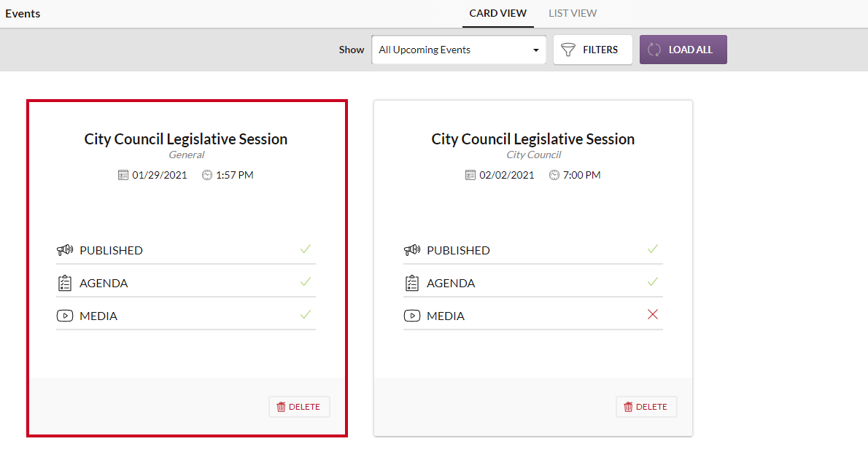868x452 pixels.
Task: Click the green Published checkmark on the 01/29/2021 card
Action: (x=306, y=249)
